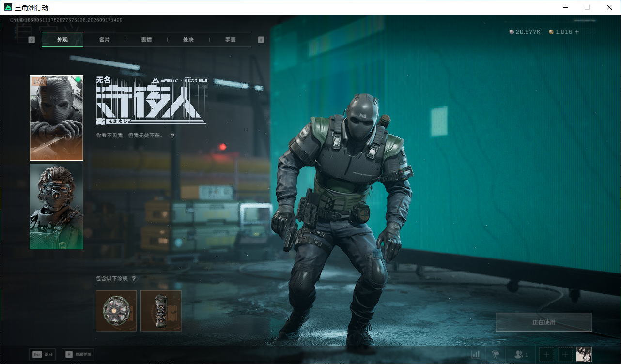This screenshot has width=621, height=364.
Task: Click the E next-tab key icon
Action: [261, 40]
